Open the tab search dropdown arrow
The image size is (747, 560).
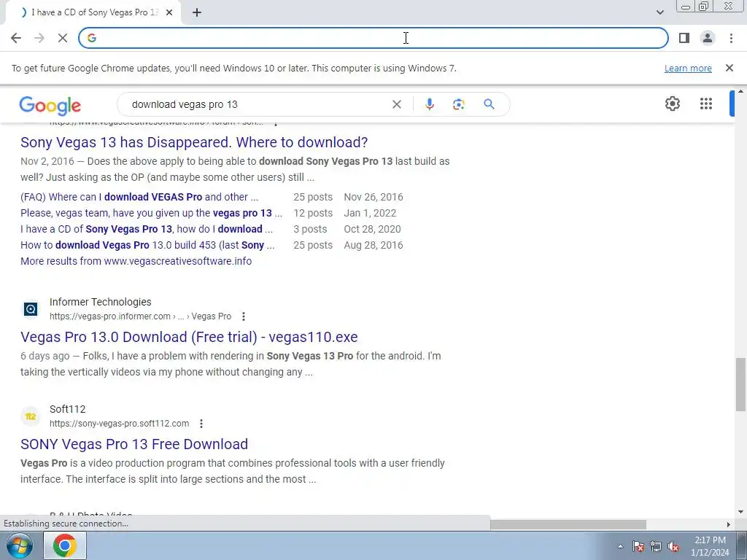[x=659, y=12]
